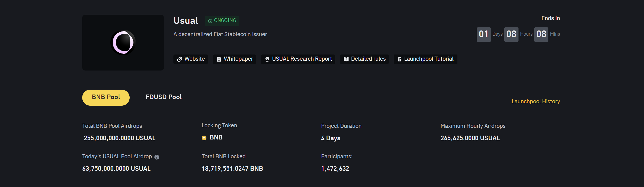
Task: Click the info icon next to Today's USUAL Pool Airdrop
Action: click(157, 157)
